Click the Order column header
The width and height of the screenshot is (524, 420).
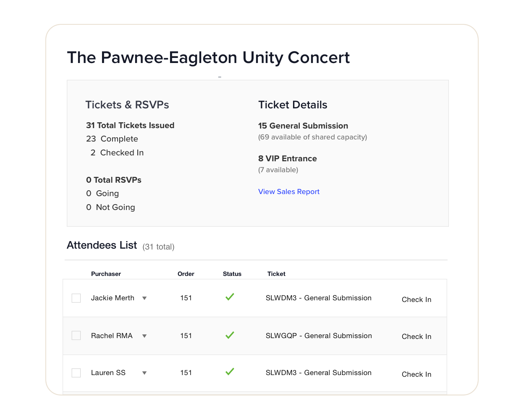tap(186, 274)
